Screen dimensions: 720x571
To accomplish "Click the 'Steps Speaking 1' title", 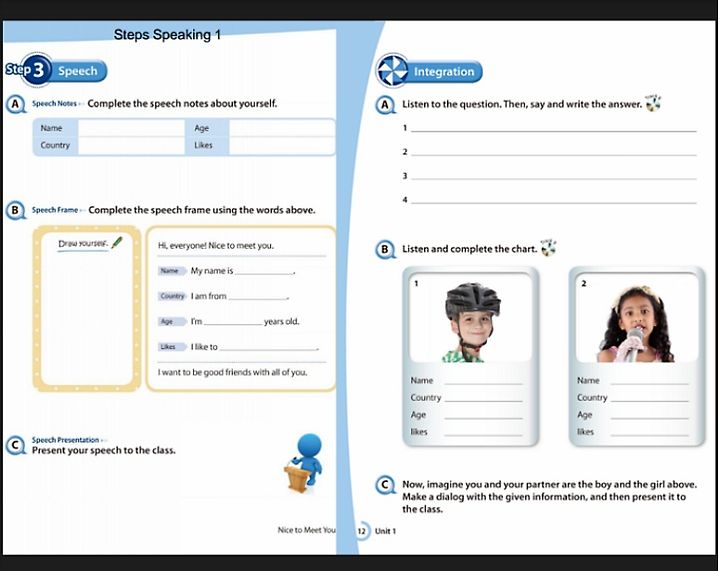I will point(167,34).
